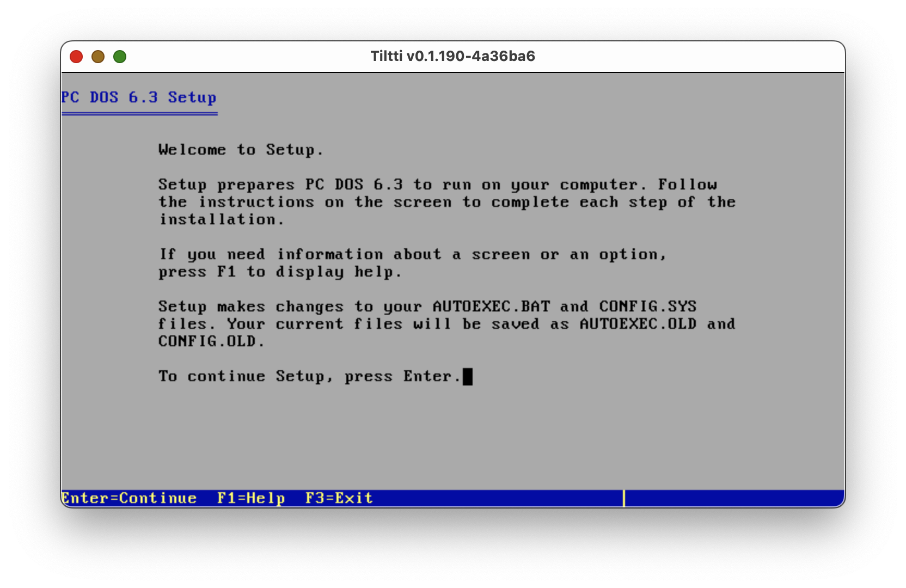Click the PC DOS 6.3 Setup heading
The width and height of the screenshot is (906, 588).
[139, 97]
